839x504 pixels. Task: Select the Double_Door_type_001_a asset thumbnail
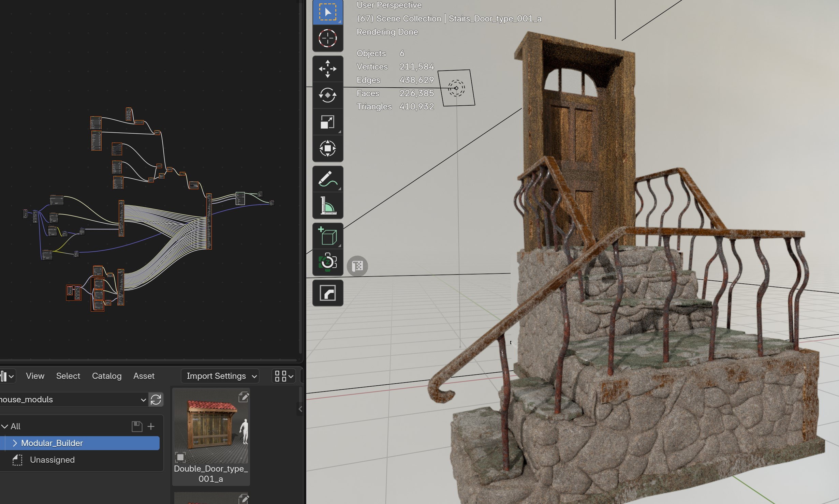click(x=211, y=426)
